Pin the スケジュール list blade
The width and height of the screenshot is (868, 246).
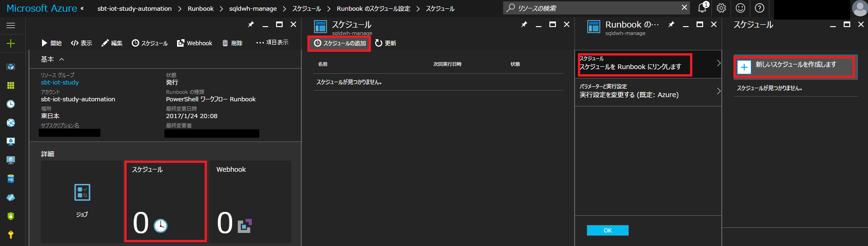pyautogui.click(x=524, y=24)
